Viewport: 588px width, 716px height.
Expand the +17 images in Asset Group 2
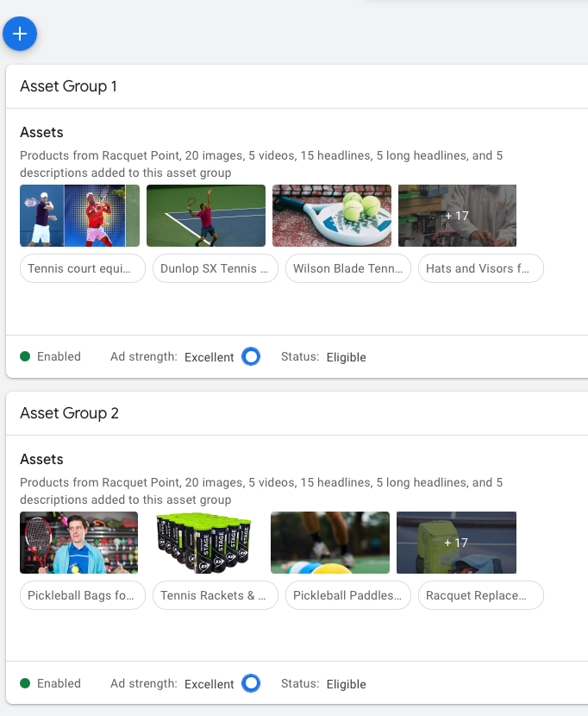[x=456, y=543]
